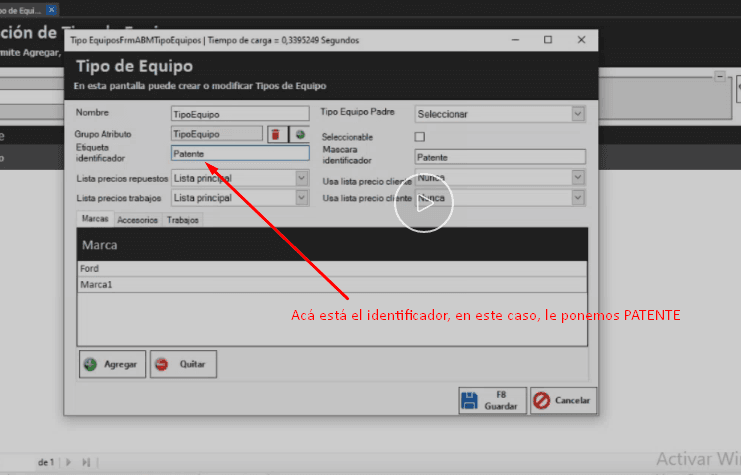Screen dimensions: 741x475
Task: Click the Agregar button with green plus icon
Action: (x=113, y=364)
